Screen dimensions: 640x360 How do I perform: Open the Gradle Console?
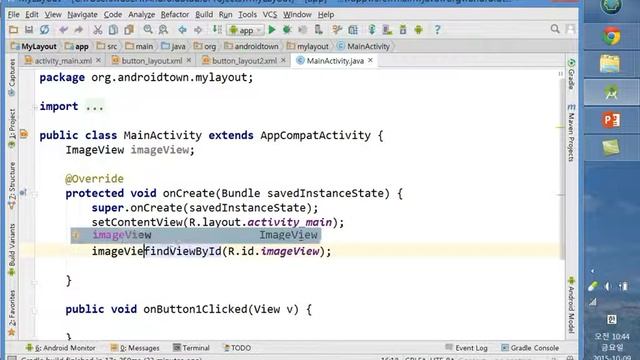tap(530, 348)
